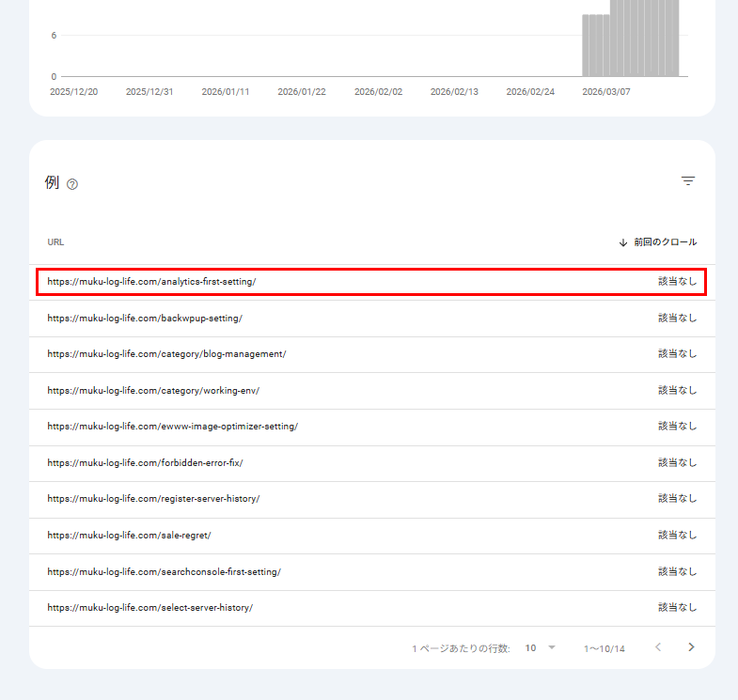Select the backwpup-setting URL row

[x=145, y=319]
